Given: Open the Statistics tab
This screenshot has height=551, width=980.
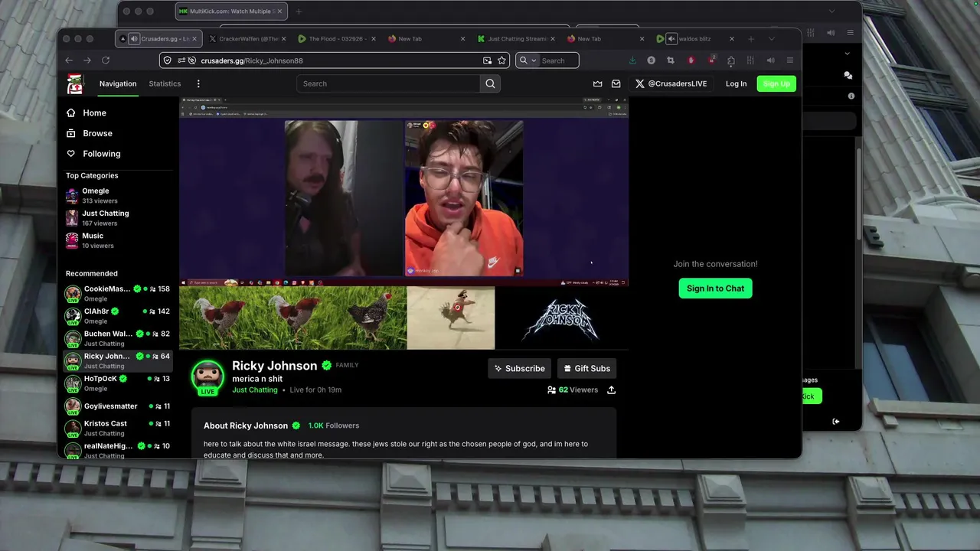Looking at the screenshot, I should 165,83.
